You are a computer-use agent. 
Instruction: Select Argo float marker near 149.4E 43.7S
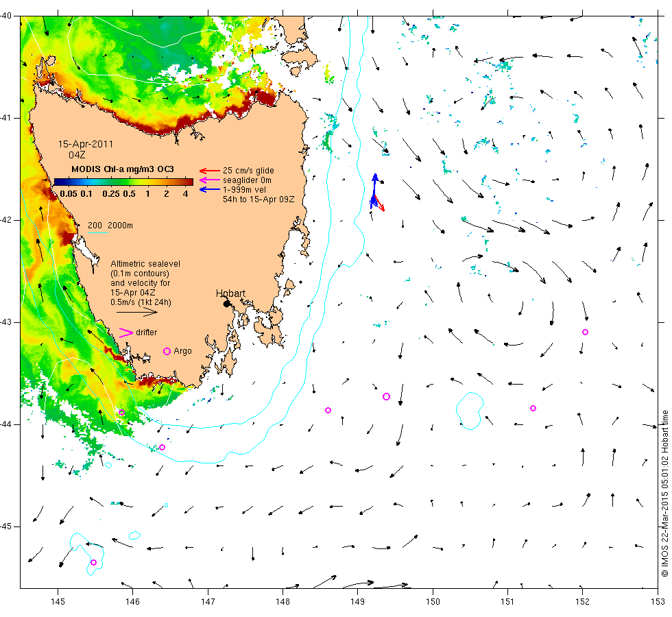[x=386, y=397]
